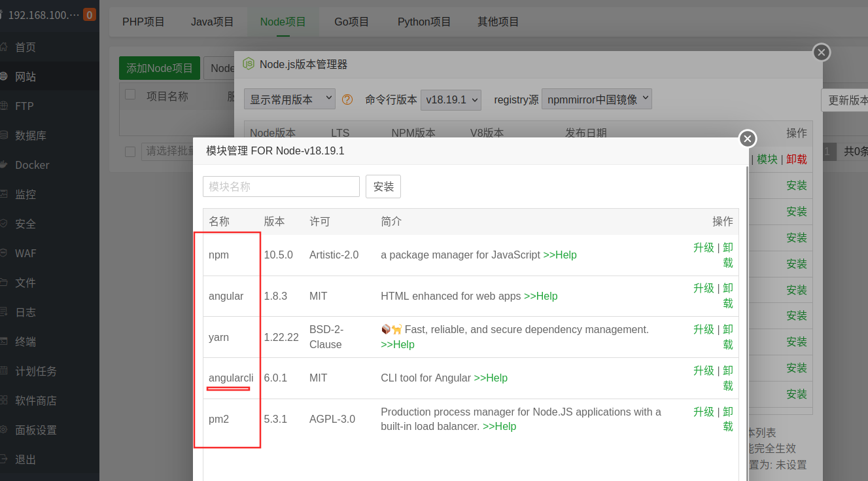Open the 显示常用版本 dropdown
868x481 pixels.
(x=290, y=99)
